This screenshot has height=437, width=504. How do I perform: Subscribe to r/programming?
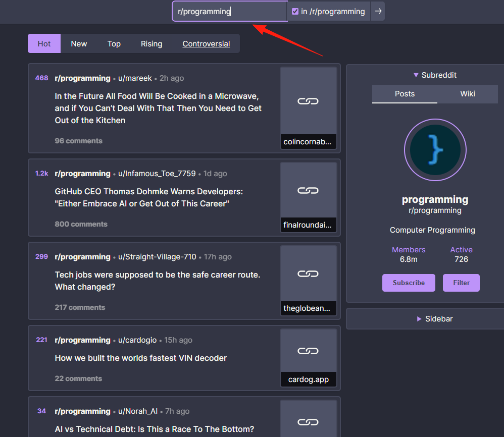409,283
